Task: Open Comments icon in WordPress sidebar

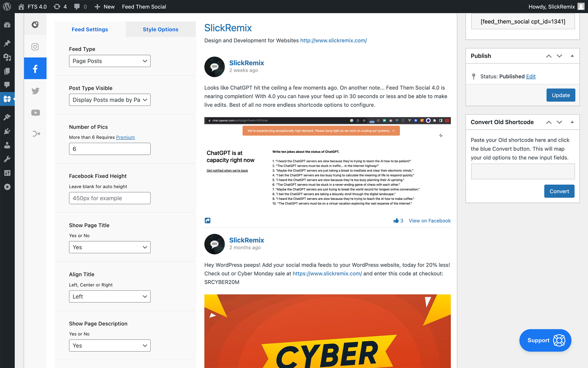Action: [7, 85]
